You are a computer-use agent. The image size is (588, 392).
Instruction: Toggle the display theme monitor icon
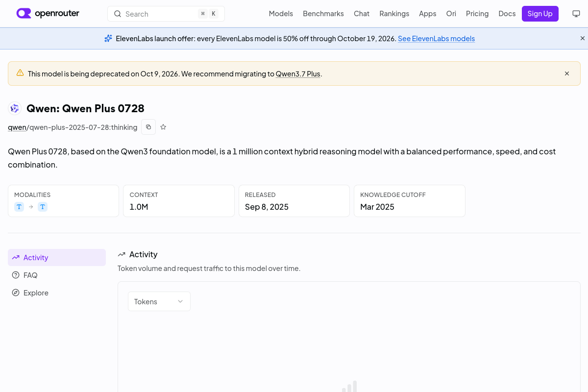[576, 14]
